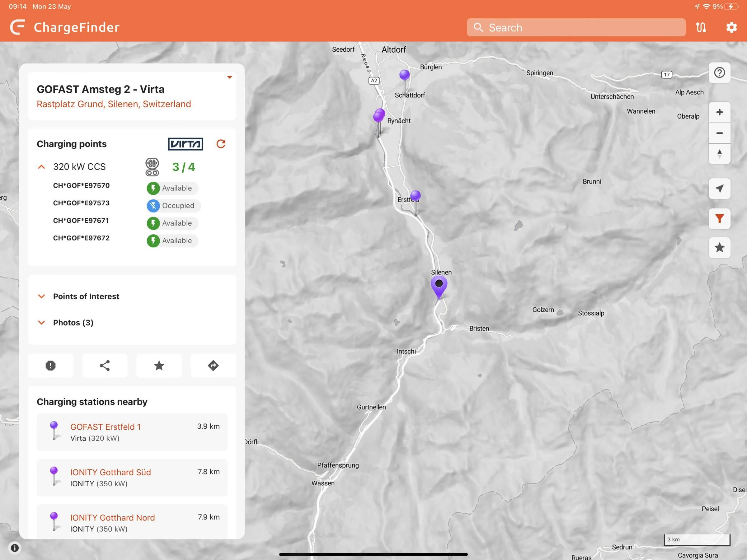Select charger CH*GOF*E97573
The image size is (747, 560).
81,203
